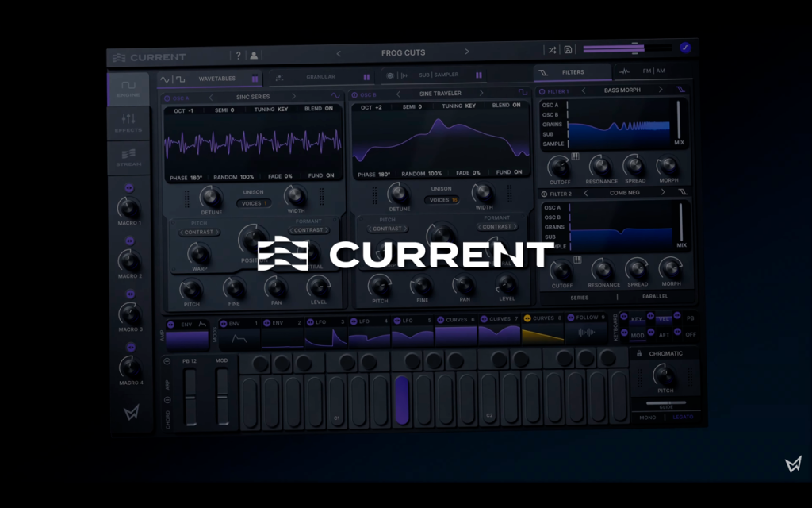This screenshot has width=812, height=508.
Task: Click the ENV 1 modulator link icon
Action: [x=223, y=324]
